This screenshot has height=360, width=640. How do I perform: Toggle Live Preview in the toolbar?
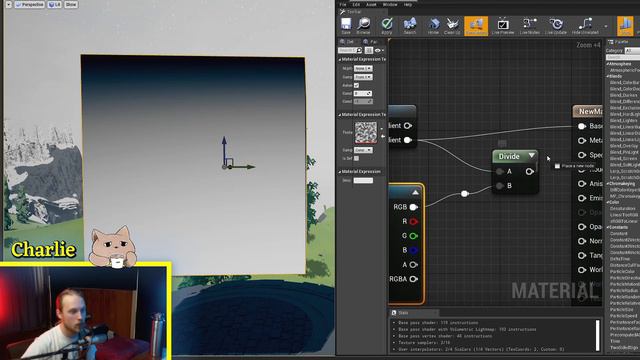coord(503,26)
